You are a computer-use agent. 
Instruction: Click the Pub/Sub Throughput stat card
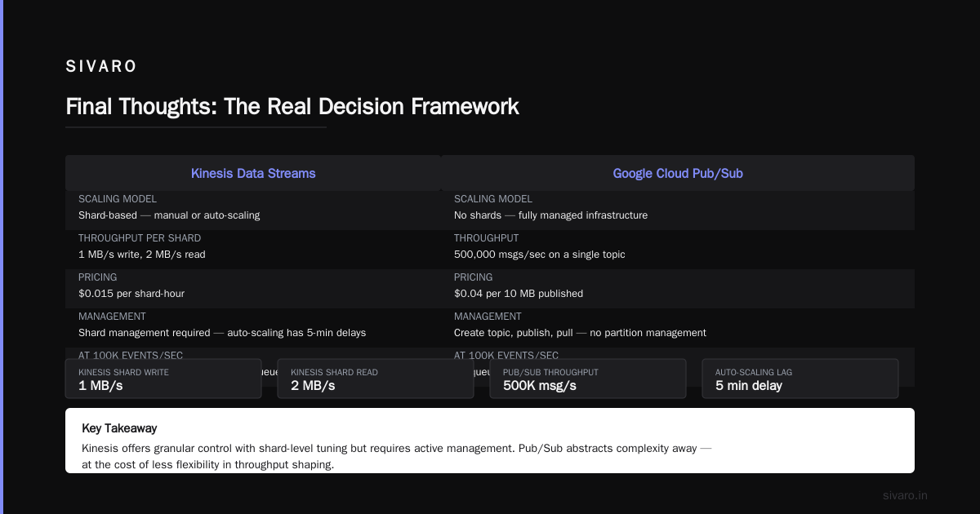click(588, 379)
